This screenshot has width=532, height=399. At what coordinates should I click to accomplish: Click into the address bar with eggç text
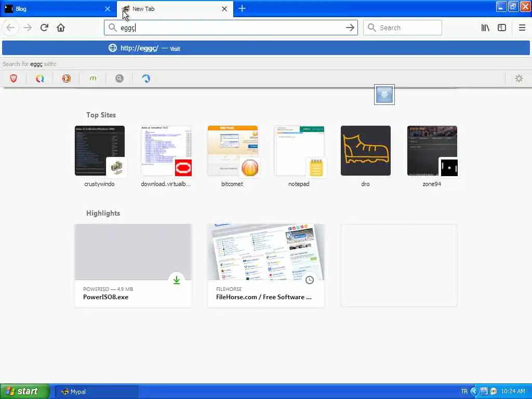231,28
